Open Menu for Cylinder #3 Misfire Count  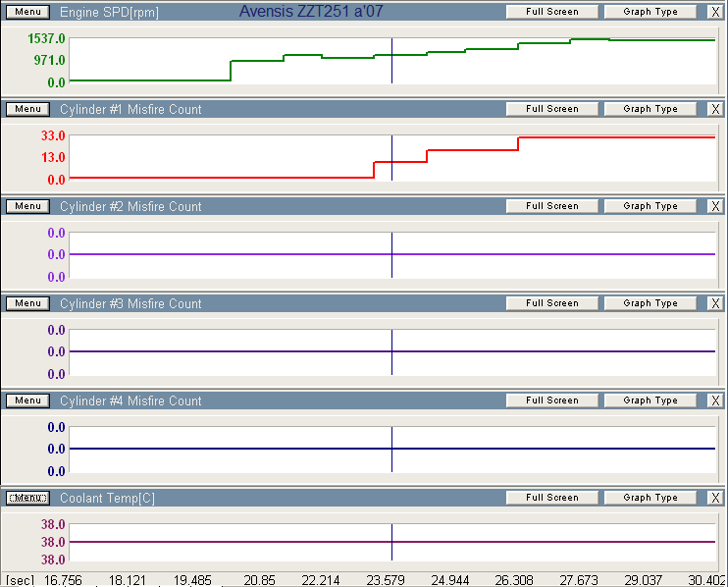27,303
